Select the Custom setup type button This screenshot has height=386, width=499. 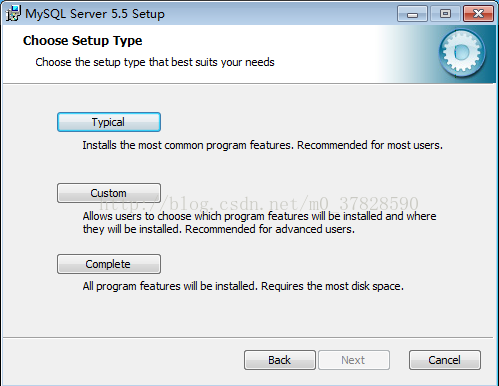point(109,193)
